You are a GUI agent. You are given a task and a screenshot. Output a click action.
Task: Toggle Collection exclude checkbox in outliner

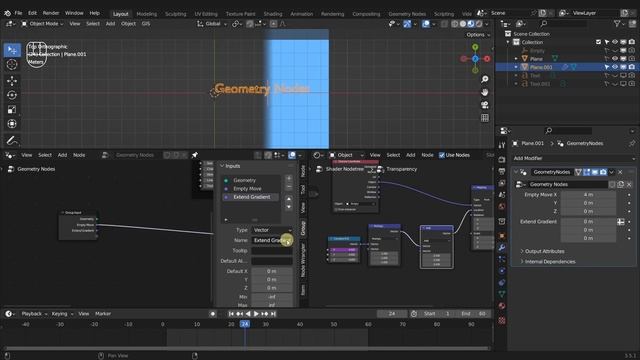(598, 42)
